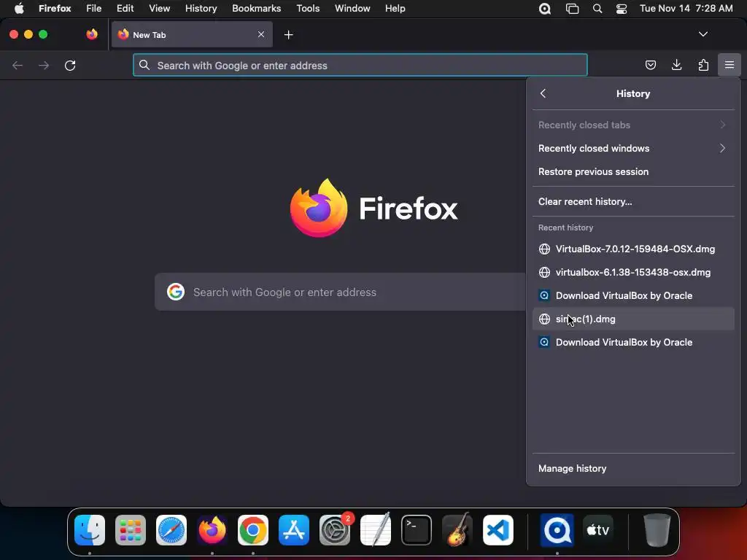Expand Recently closed tabs submenu
The width and height of the screenshot is (747, 560).
tap(633, 125)
